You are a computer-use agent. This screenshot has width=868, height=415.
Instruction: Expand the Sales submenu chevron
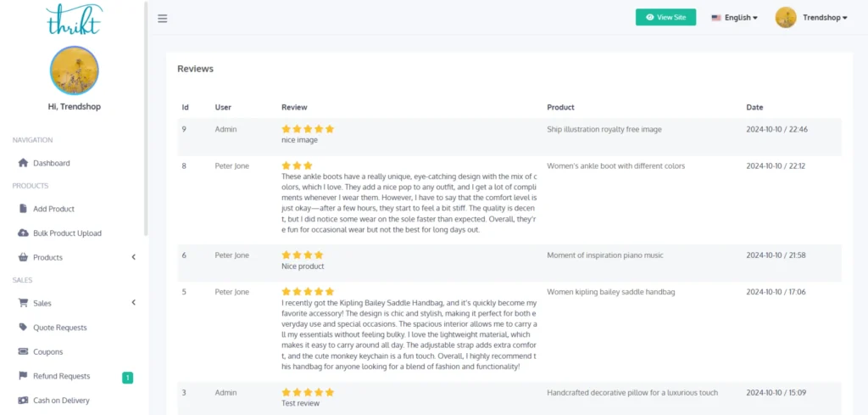click(133, 303)
